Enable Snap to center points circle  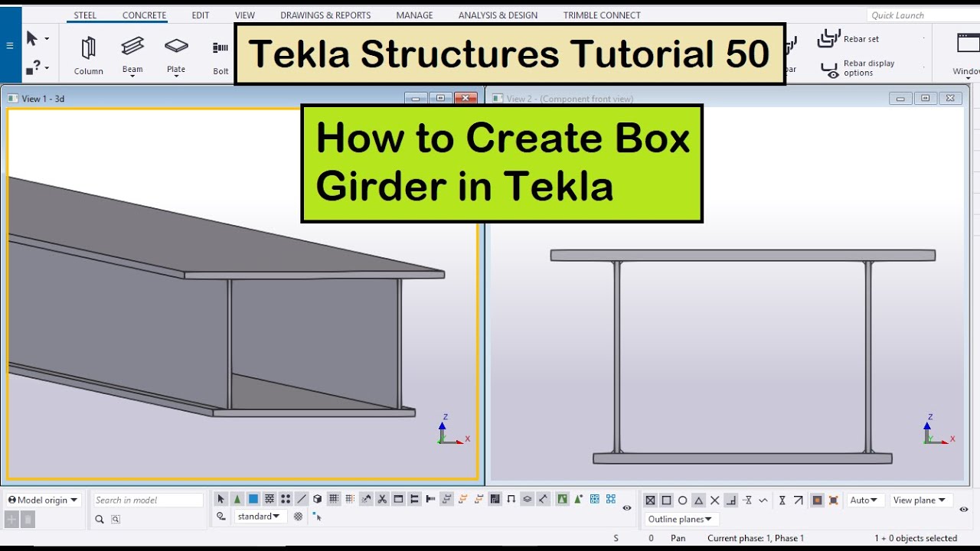point(683,500)
